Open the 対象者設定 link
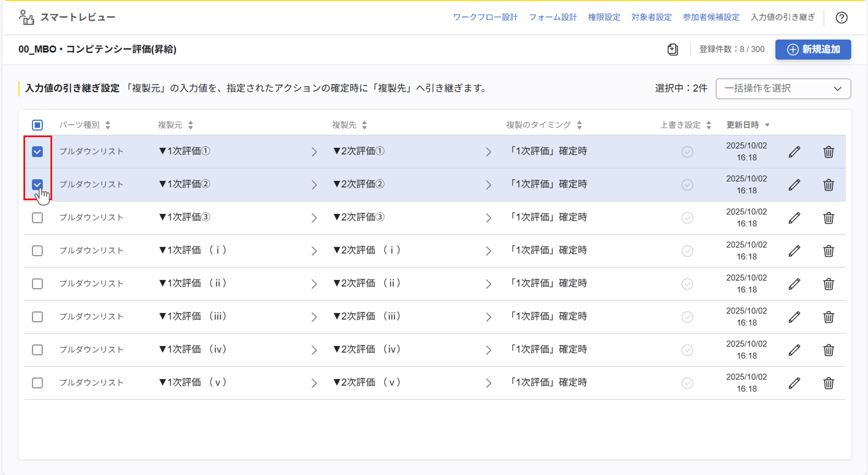868x475 pixels. pyautogui.click(x=651, y=17)
